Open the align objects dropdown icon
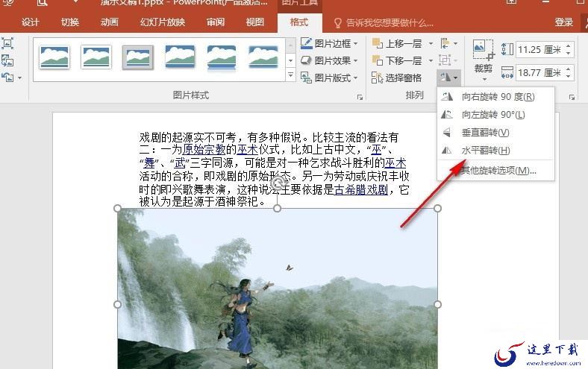 pos(449,43)
